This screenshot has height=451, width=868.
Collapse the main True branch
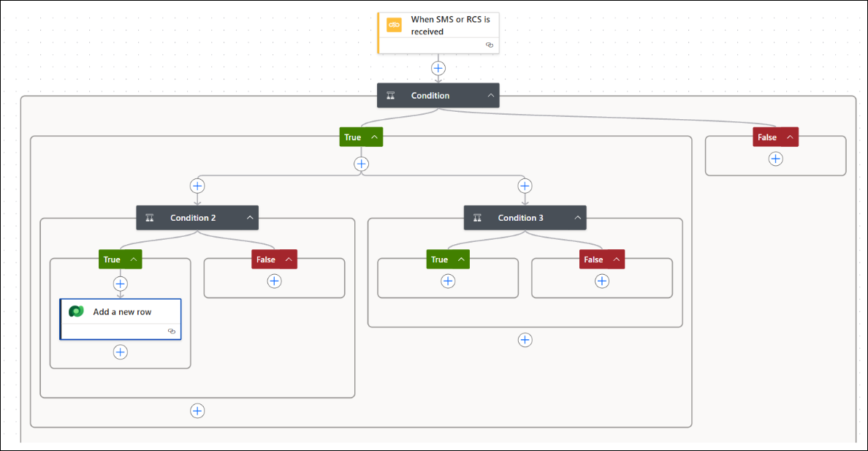click(374, 137)
